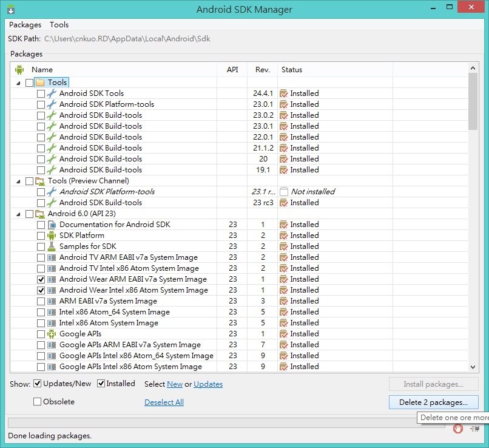Click Android TV ARM EABI v7a system image icon
Image resolution: width=489 pixels, height=448 pixels.
coord(52,258)
